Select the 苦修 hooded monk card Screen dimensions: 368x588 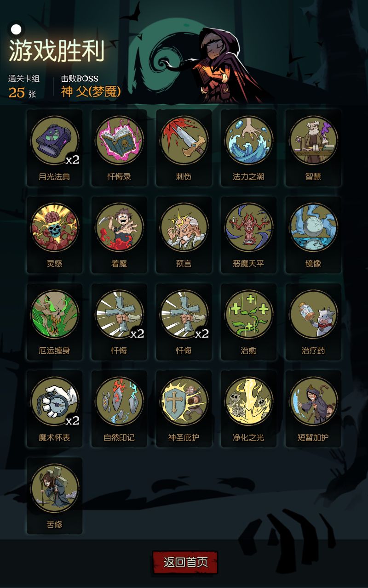(x=55, y=496)
